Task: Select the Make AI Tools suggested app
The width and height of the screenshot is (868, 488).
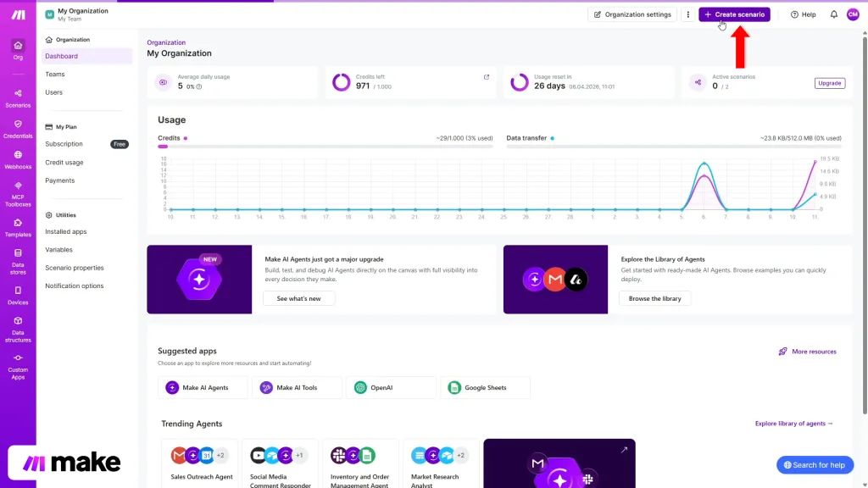Action: (297, 387)
